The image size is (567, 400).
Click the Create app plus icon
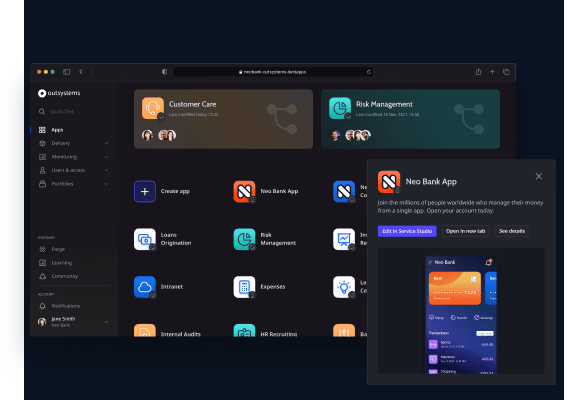coord(145,191)
